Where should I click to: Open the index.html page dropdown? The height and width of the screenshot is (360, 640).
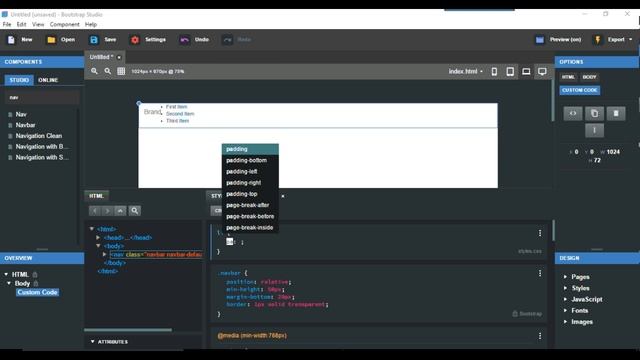click(466, 71)
